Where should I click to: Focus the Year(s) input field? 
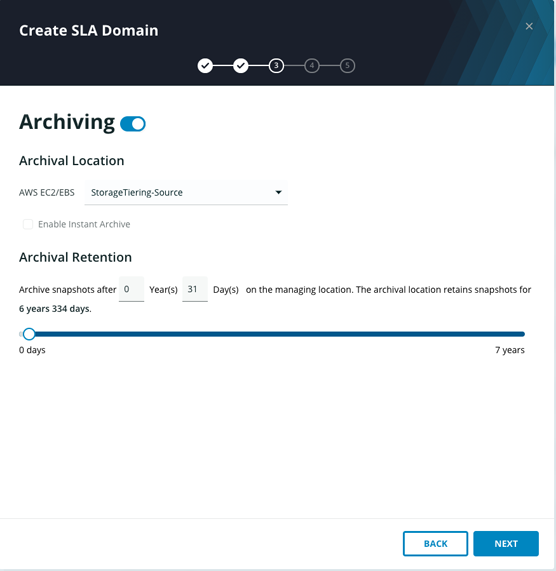point(131,289)
